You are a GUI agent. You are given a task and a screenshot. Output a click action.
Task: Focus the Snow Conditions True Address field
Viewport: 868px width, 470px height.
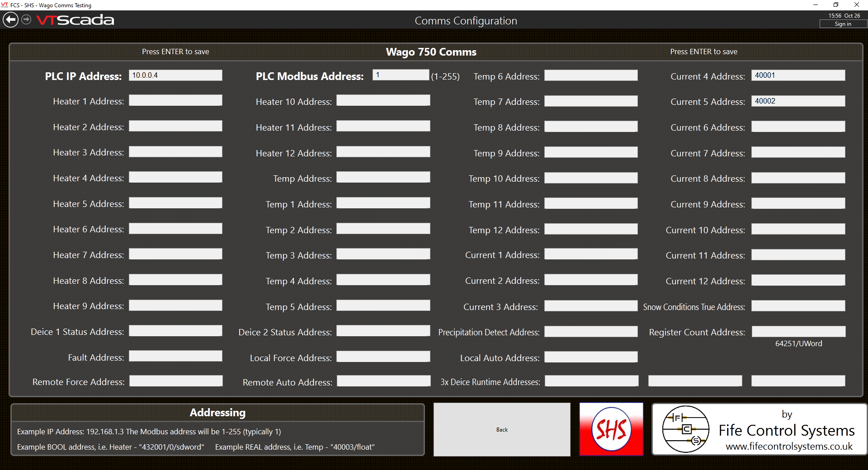[x=798, y=306]
